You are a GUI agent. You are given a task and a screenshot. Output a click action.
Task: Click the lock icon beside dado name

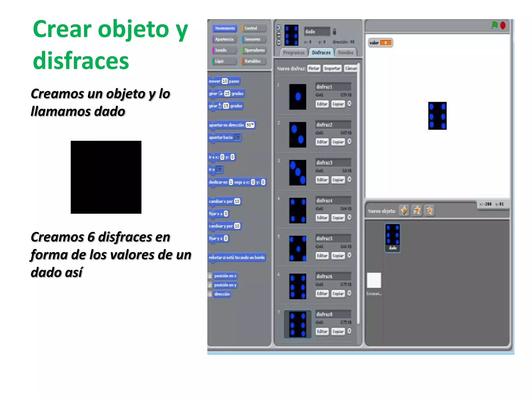335,31
